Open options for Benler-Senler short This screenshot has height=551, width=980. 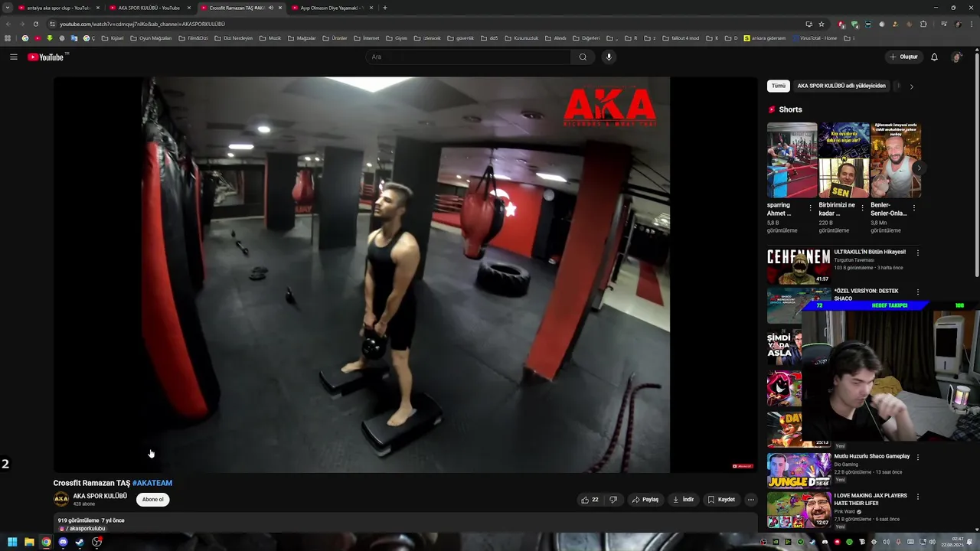click(x=913, y=207)
